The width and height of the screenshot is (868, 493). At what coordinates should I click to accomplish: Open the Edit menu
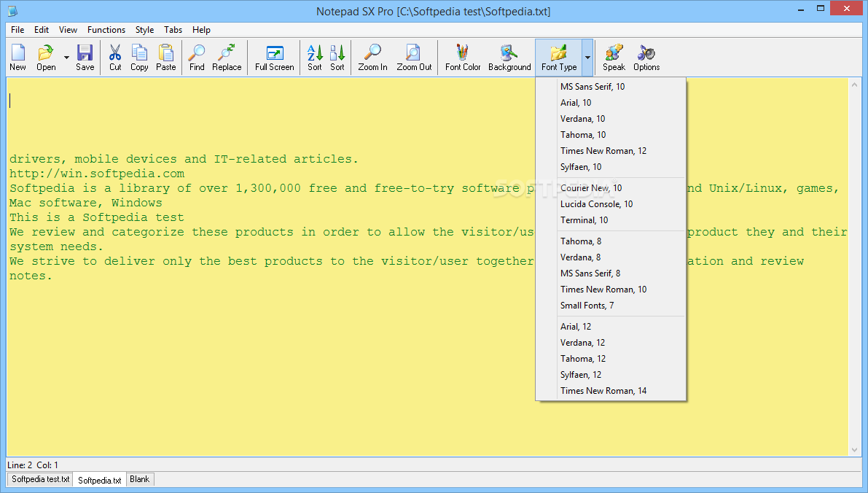click(42, 30)
